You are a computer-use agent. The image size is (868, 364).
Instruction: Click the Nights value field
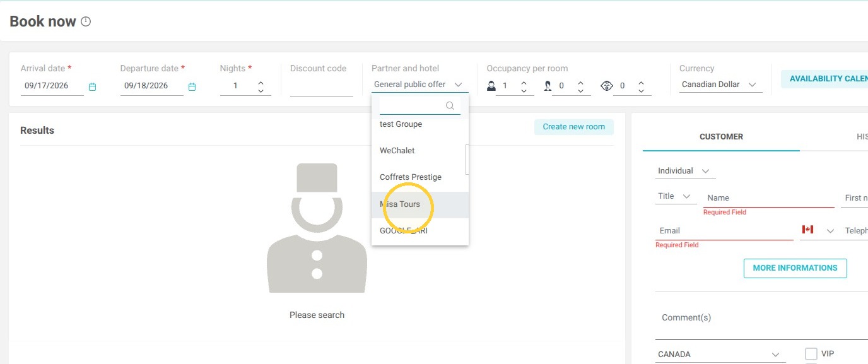click(x=237, y=86)
